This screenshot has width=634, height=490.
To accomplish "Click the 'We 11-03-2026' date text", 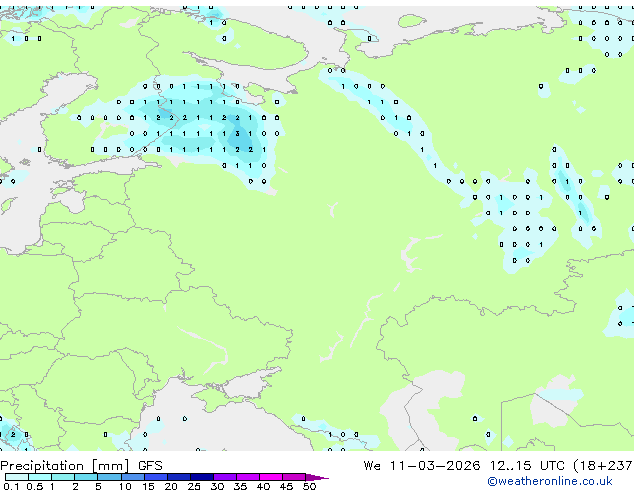I will tap(422, 466).
